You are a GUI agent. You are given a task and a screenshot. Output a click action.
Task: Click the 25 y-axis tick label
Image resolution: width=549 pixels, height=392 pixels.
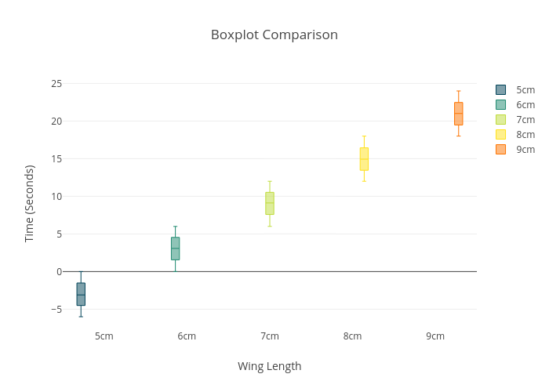(56, 84)
